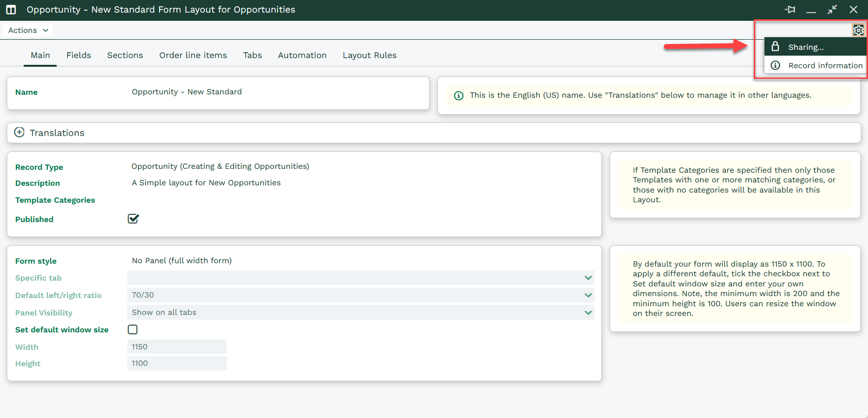Switch to the Main tab
Viewport: 868px width, 418px height.
click(x=40, y=55)
